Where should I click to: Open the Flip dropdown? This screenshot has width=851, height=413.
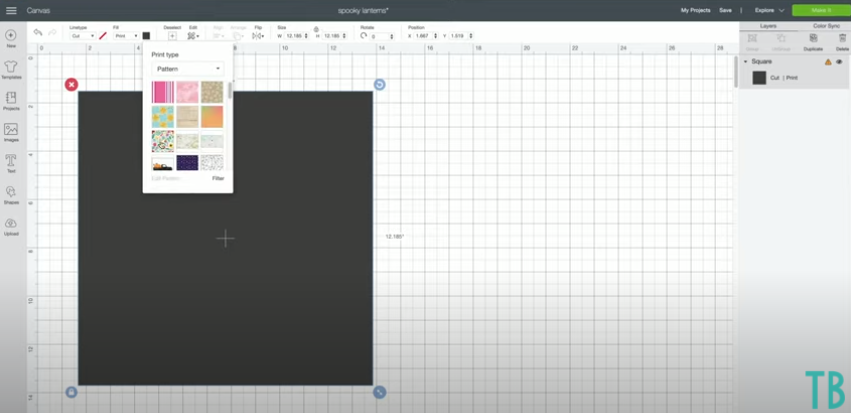click(258, 36)
